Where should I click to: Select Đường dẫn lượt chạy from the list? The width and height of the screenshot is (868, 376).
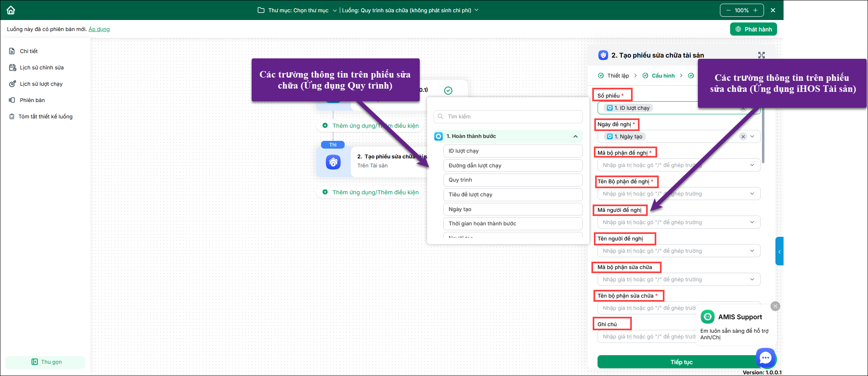click(x=513, y=165)
